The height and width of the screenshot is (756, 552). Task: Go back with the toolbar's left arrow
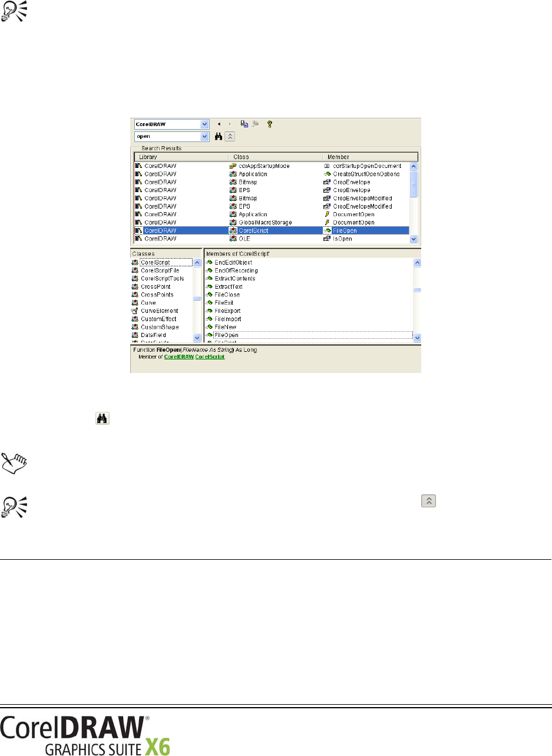219,124
